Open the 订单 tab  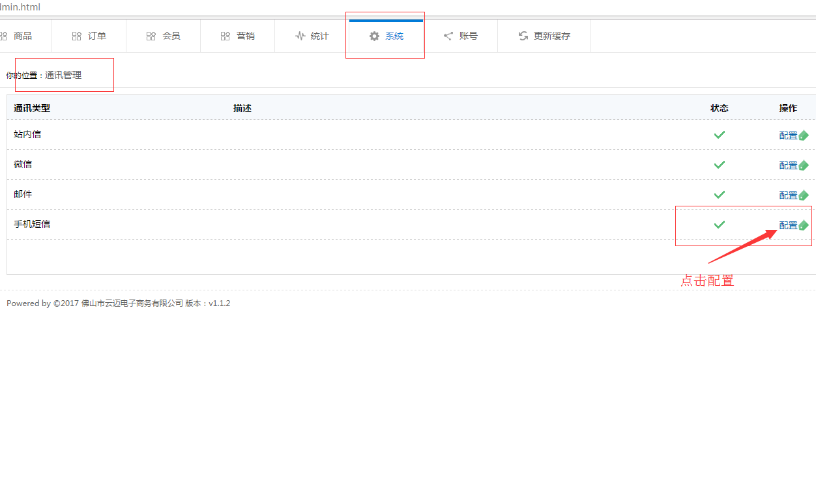coord(89,36)
